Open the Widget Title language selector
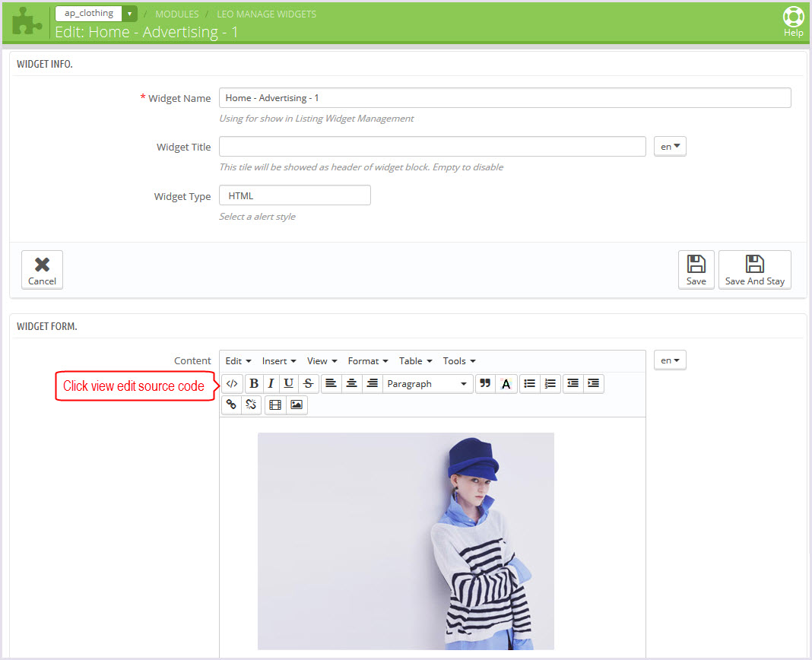This screenshot has width=812, height=660. (670, 147)
